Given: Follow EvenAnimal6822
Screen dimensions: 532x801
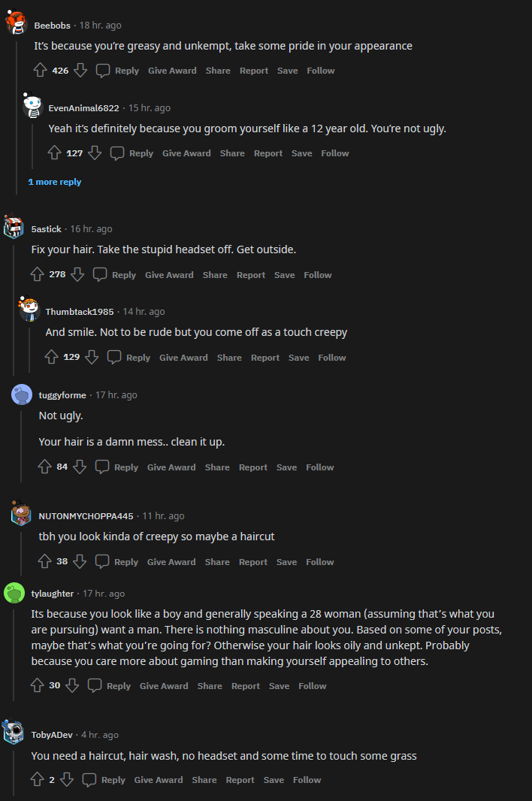Looking at the screenshot, I should [x=334, y=153].
